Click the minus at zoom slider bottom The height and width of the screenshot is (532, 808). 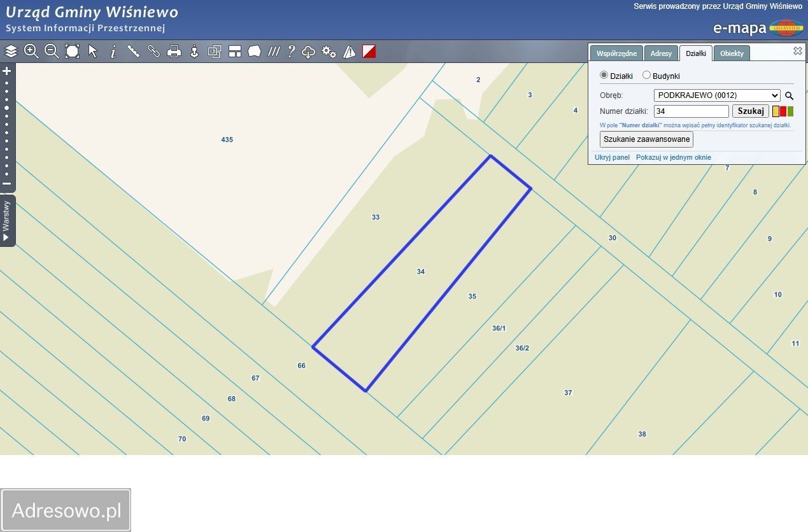(7, 183)
